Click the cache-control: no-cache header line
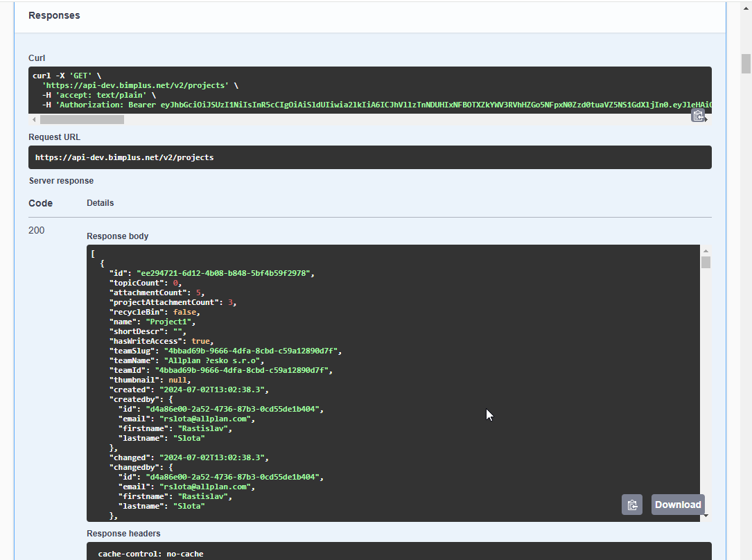The height and width of the screenshot is (560, 752). pos(150,554)
